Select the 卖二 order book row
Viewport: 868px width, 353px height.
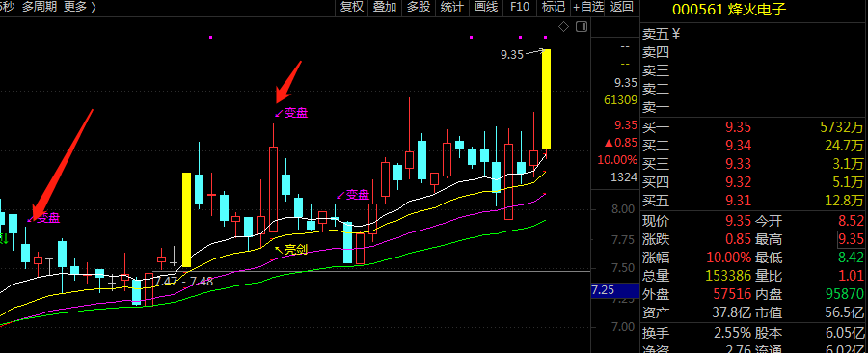point(754,89)
